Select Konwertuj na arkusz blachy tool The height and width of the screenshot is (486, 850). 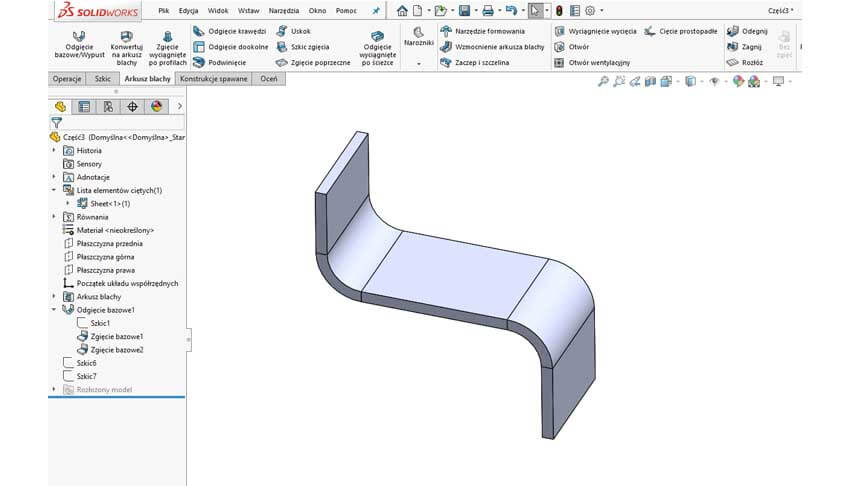pyautogui.click(x=126, y=47)
